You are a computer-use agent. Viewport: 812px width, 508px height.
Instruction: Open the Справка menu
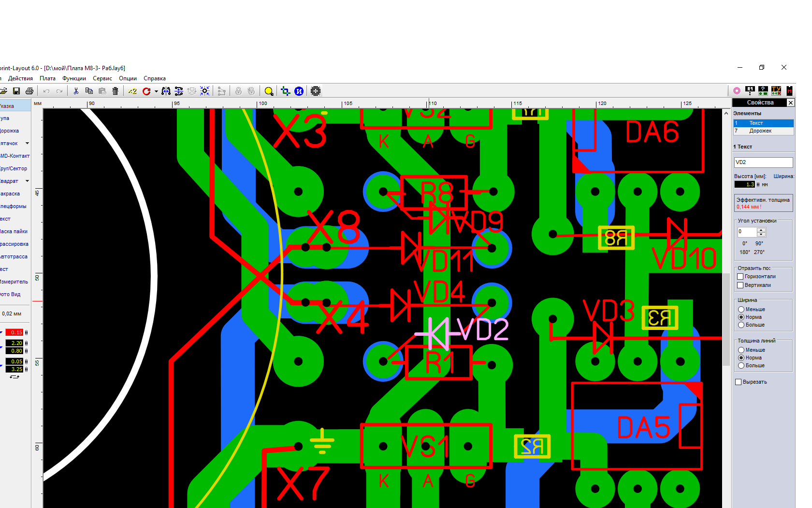(x=155, y=78)
